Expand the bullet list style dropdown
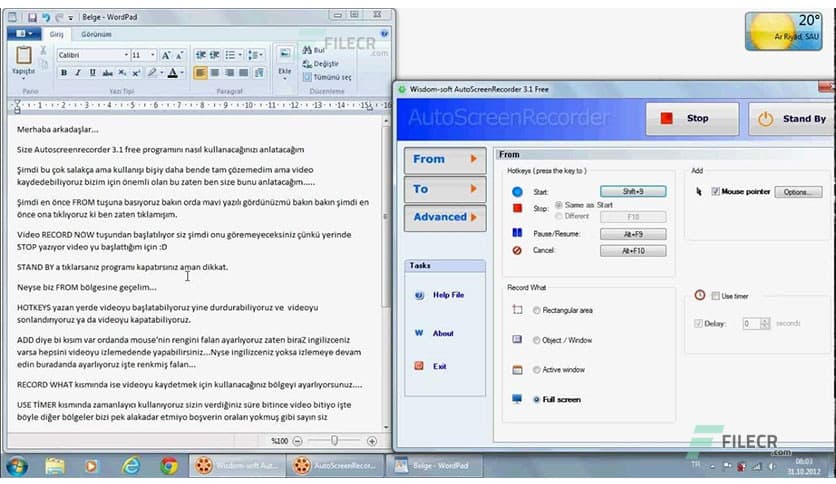The image size is (836, 484). click(240, 55)
